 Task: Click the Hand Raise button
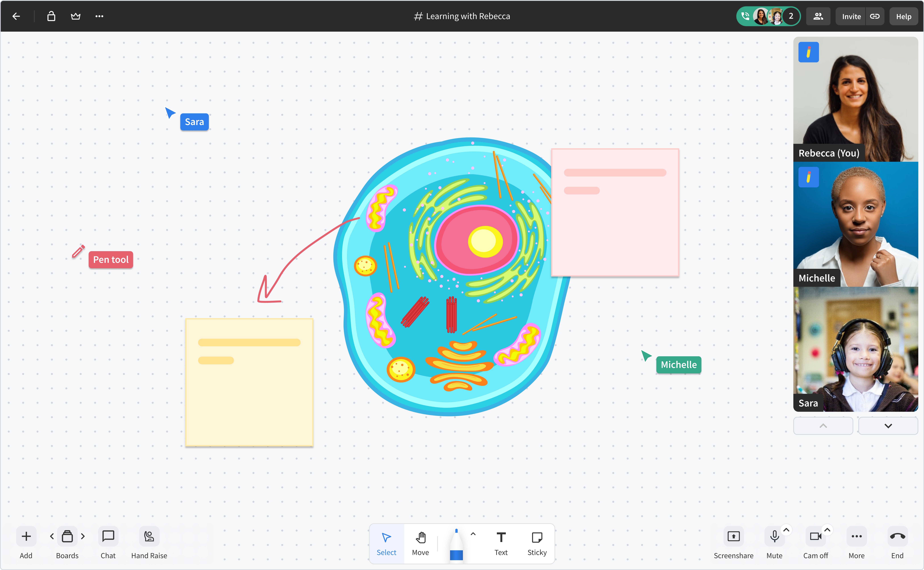(149, 536)
